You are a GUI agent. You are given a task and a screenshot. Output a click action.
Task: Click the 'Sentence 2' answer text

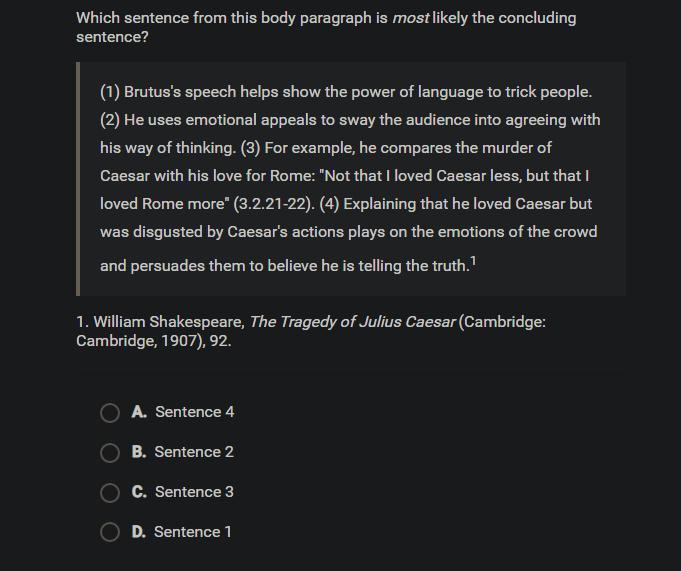(x=194, y=452)
